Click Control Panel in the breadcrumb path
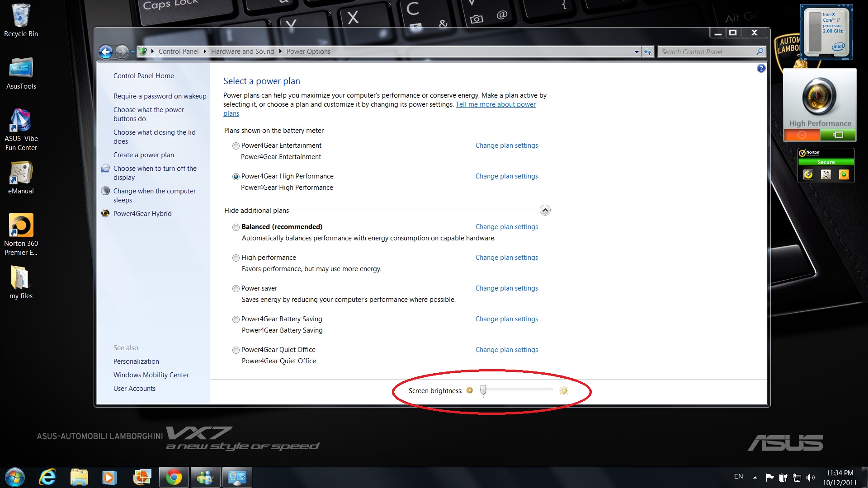The height and width of the screenshot is (488, 868). (178, 52)
